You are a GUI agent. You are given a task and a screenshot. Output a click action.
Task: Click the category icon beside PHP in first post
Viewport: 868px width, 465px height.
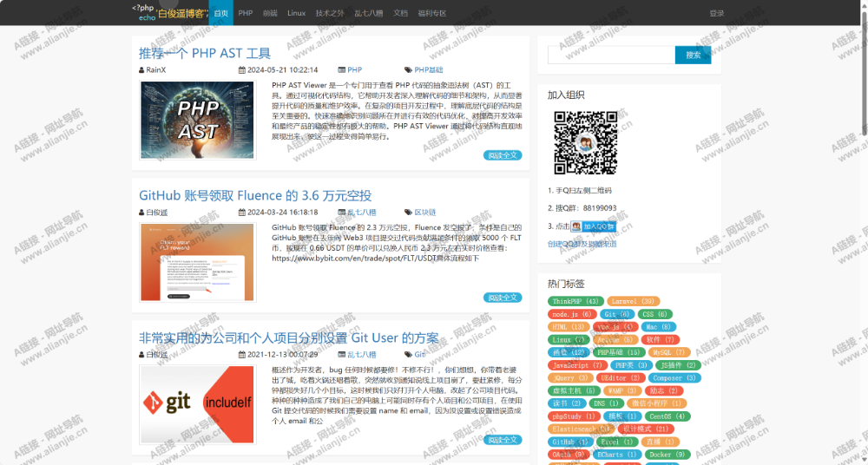coord(341,69)
